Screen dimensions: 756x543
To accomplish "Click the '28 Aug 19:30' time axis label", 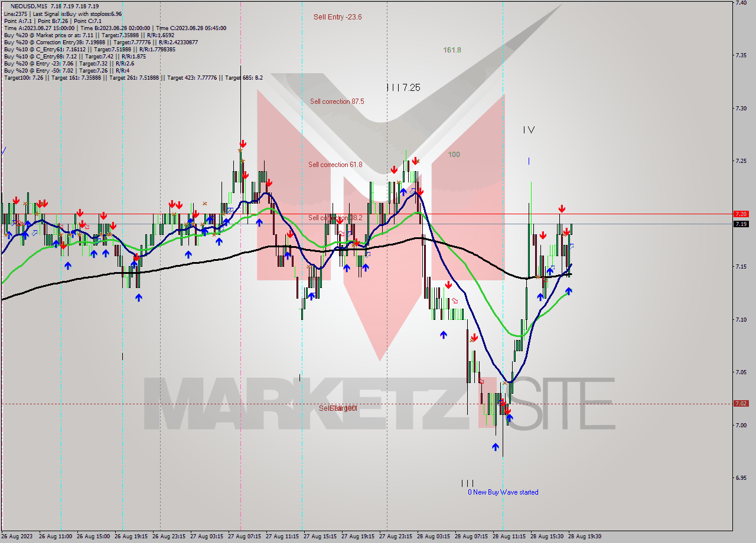I will [585, 537].
